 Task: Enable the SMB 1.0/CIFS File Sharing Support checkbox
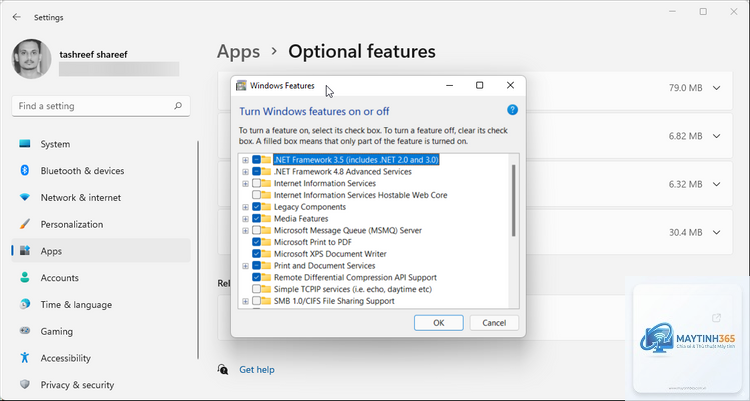click(256, 301)
